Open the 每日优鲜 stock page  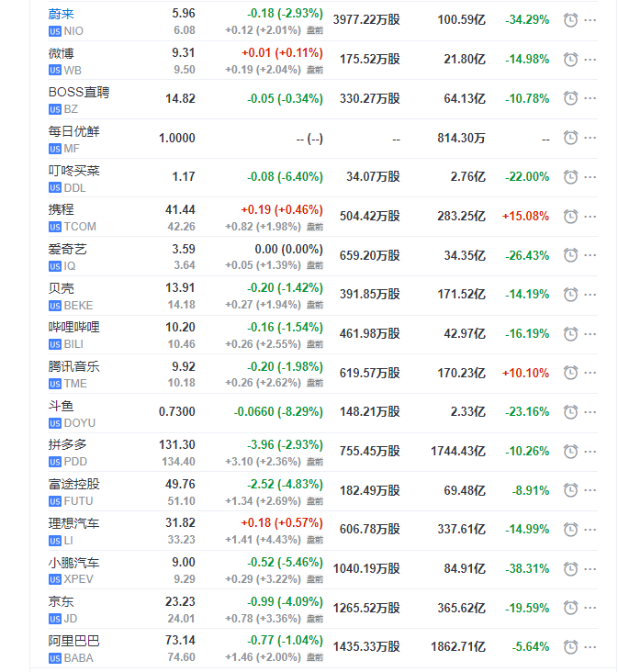pos(73,131)
